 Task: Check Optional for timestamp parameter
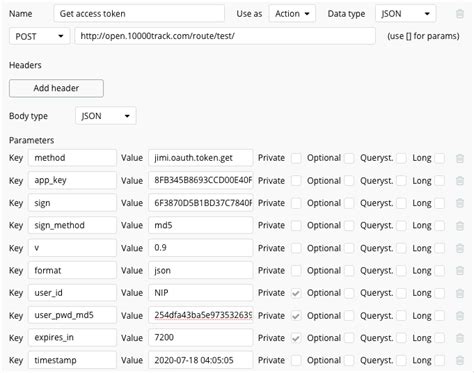point(349,361)
